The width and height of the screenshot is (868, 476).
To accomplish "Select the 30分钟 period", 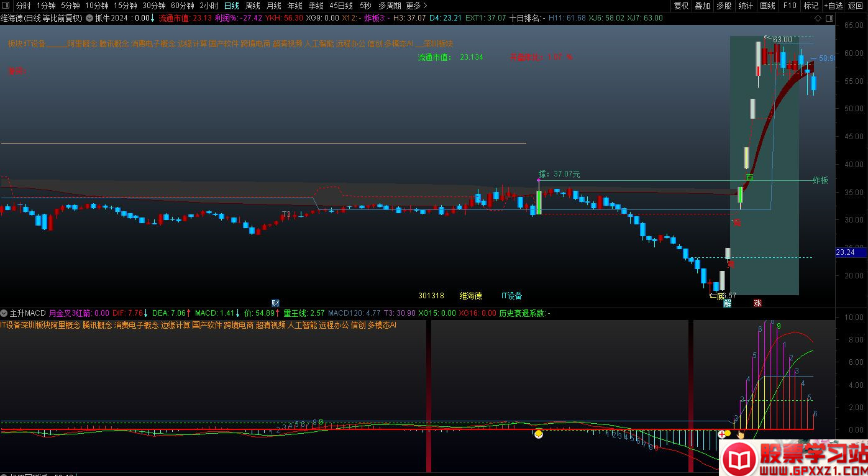I will 154,6.
